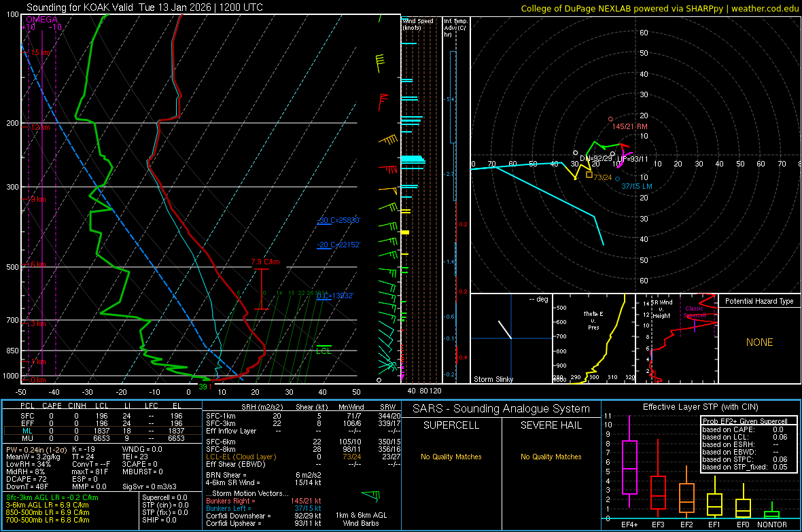The width and height of the screenshot is (802, 532).
Task: Click the '145/21 RM' hodograph label
Action: tap(629, 126)
